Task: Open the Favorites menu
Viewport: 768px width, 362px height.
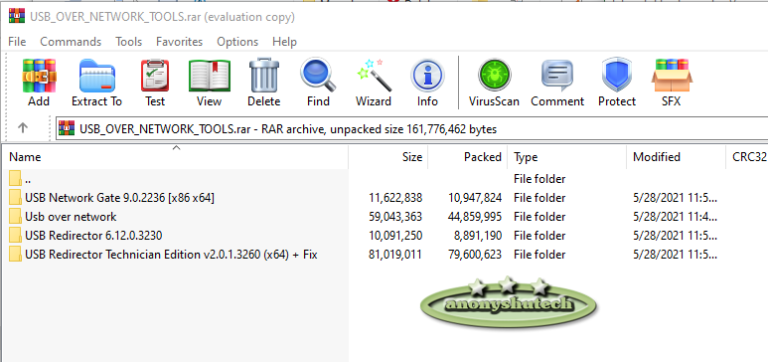Action: [x=179, y=42]
